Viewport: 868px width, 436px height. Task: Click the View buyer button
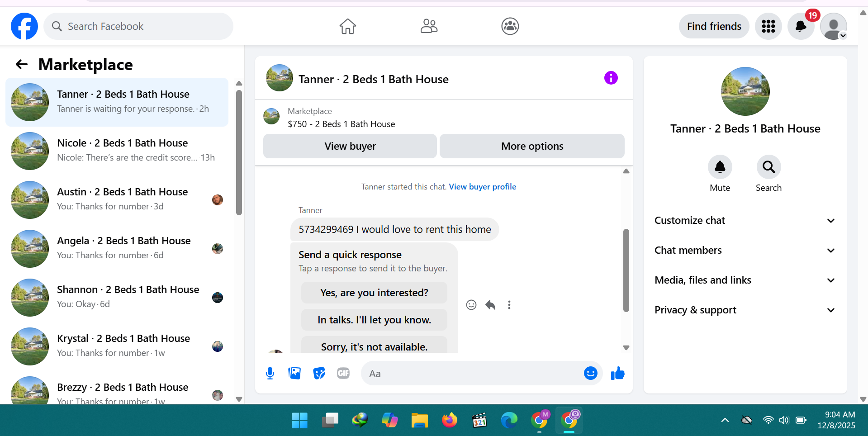point(350,146)
